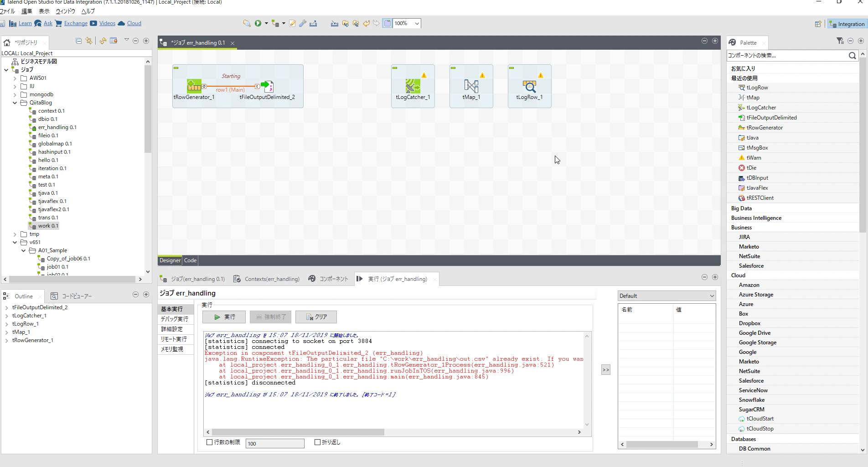Select the tLogCatcher_1 component on canvas
Image resolution: width=868 pixels, height=467 pixels.
click(x=413, y=86)
